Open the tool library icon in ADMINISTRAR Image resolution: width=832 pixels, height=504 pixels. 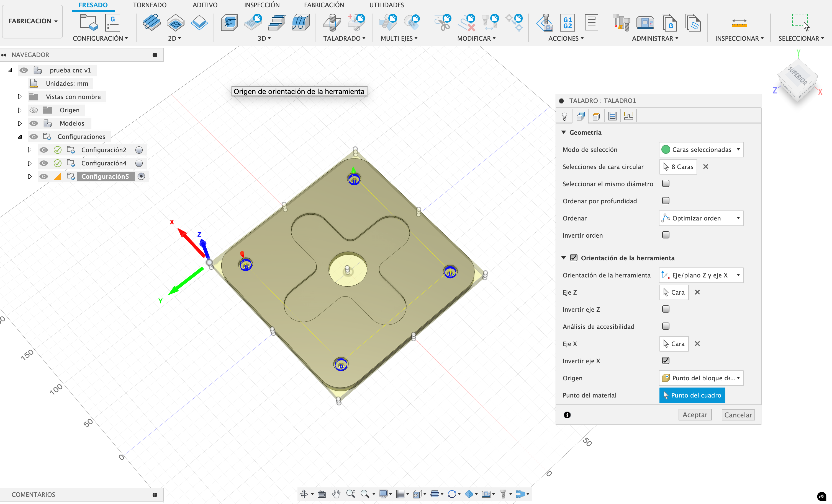point(621,23)
